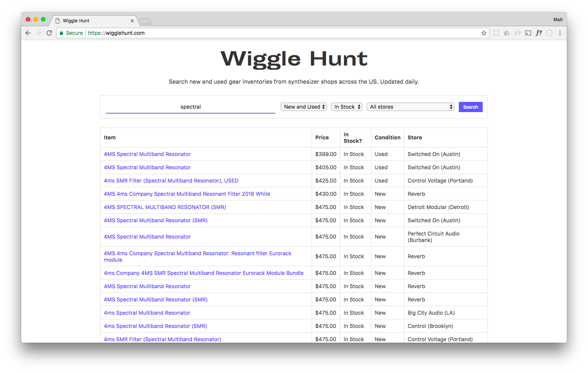
Task: Bookmark this page with the star icon
Action: click(483, 33)
